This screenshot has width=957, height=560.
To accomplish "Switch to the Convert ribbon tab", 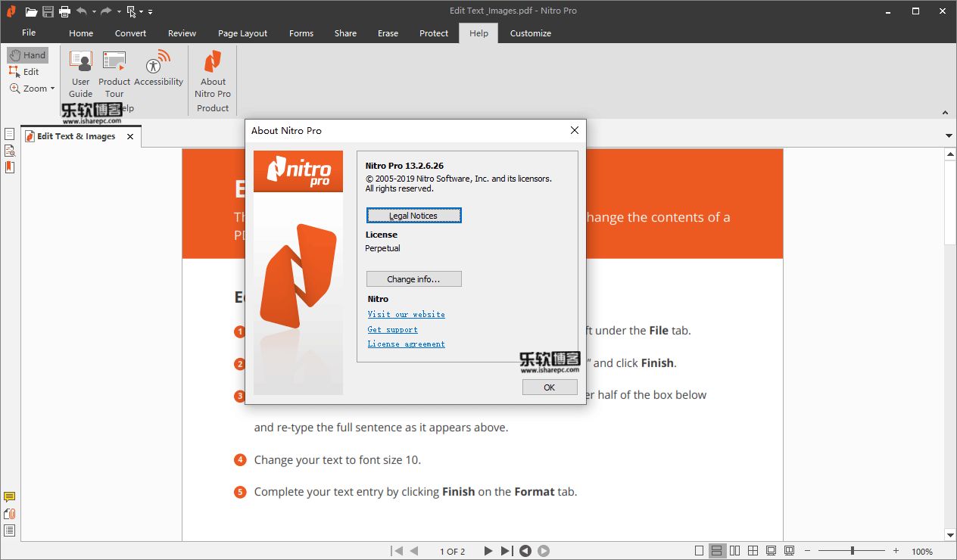I will pyautogui.click(x=131, y=33).
